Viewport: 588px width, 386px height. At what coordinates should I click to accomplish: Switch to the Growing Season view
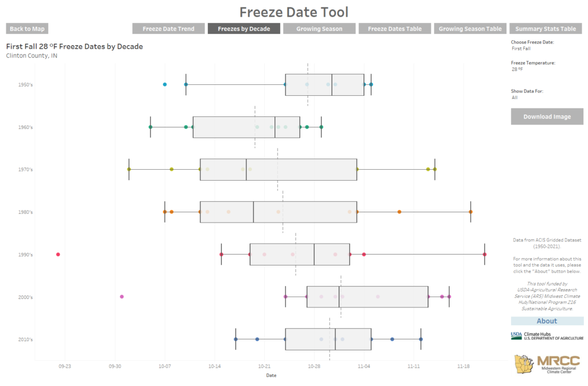pyautogui.click(x=319, y=28)
